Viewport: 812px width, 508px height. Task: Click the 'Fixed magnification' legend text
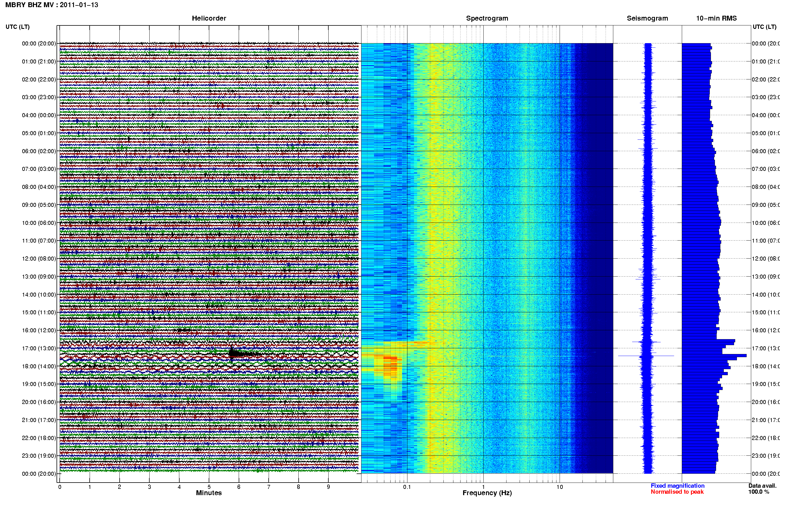point(678,486)
